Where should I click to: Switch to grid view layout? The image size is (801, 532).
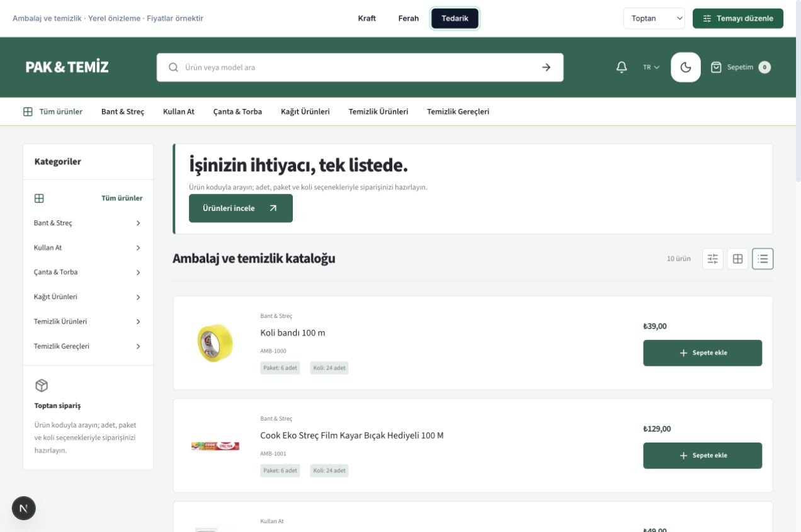[x=737, y=259]
